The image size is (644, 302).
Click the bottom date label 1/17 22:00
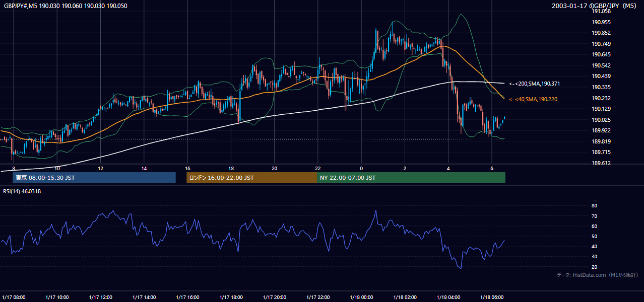pos(318,297)
